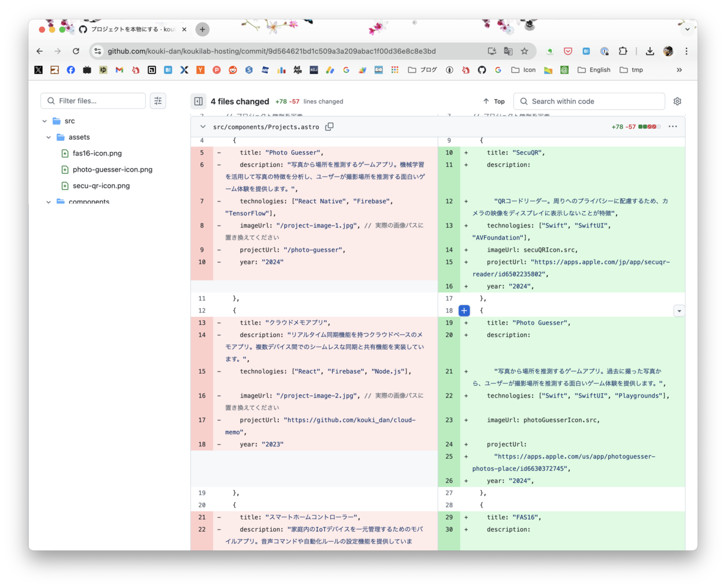The width and height of the screenshot is (726, 588).
Task: Open the Hatena Bookmark B! extension
Action: pos(586,51)
